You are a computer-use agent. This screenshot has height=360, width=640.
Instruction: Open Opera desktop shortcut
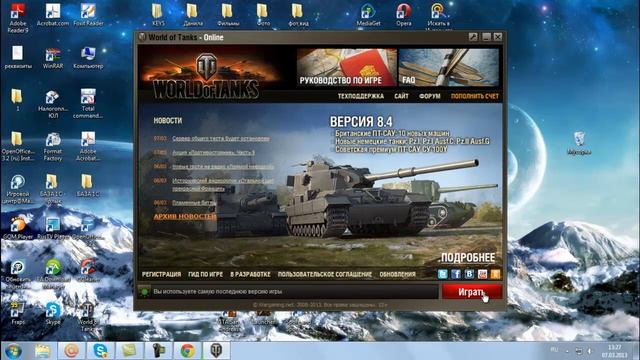pyautogui.click(x=403, y=15)
